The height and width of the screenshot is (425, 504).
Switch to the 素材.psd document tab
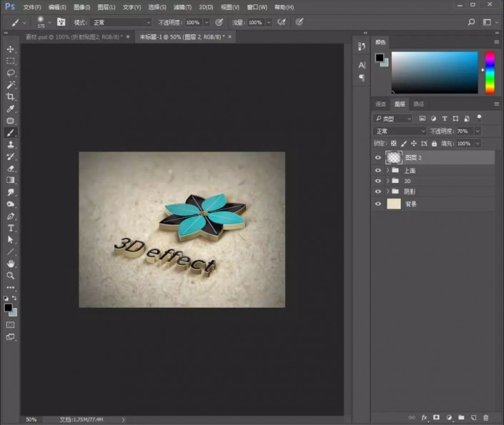coord(74,37)
